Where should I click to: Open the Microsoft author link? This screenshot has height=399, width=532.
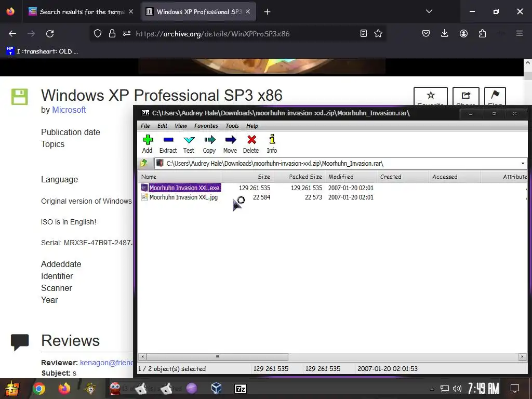coord(69,110)
